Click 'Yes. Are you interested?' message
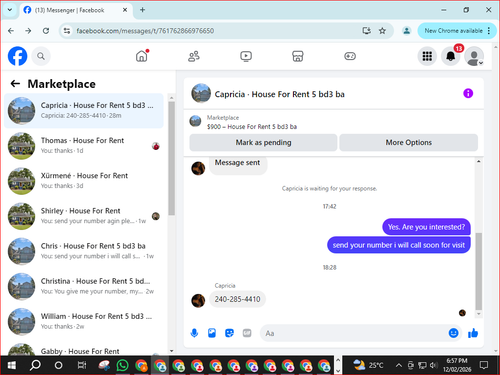 click(x=426, y=227)
